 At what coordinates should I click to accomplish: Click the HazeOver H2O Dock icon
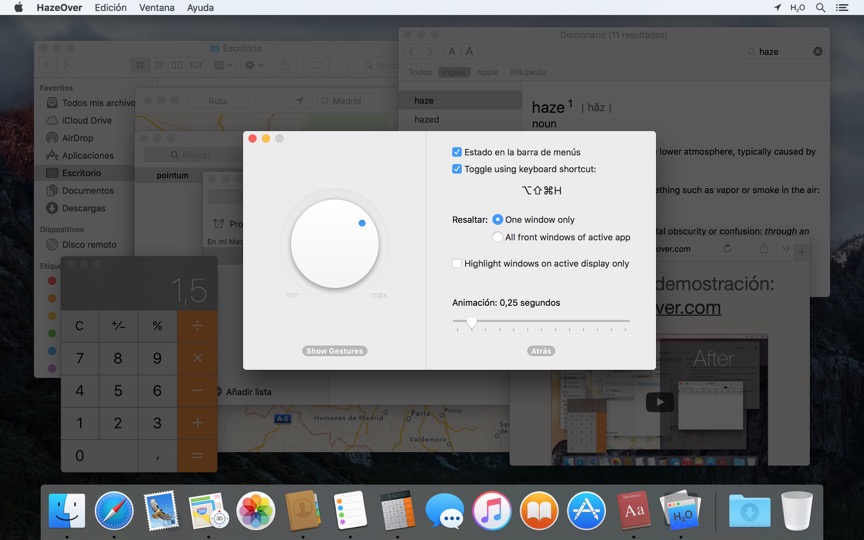(x=681, y=511)
